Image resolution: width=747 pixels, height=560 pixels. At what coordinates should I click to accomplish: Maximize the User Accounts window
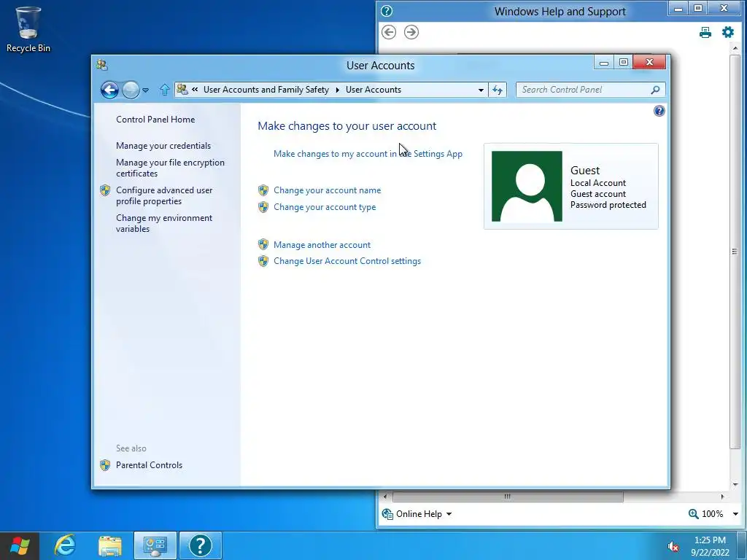624,63
